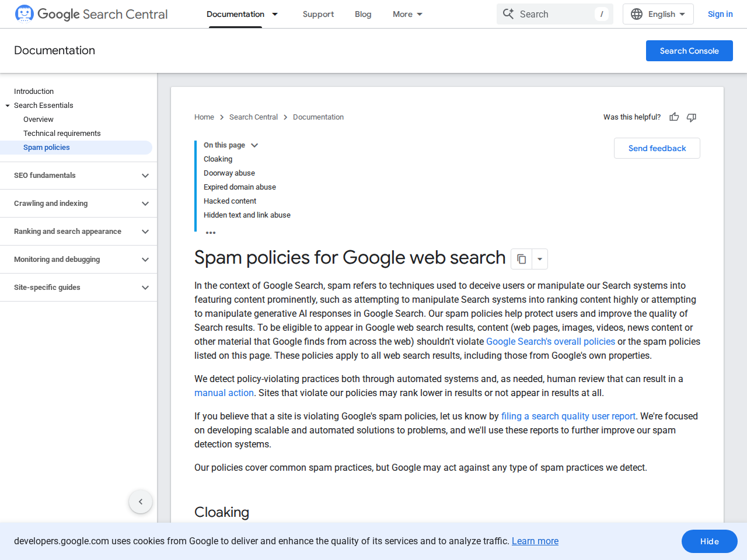
Task: Open the dropdown arrow beside the copy icon
Action: [540, 259]
